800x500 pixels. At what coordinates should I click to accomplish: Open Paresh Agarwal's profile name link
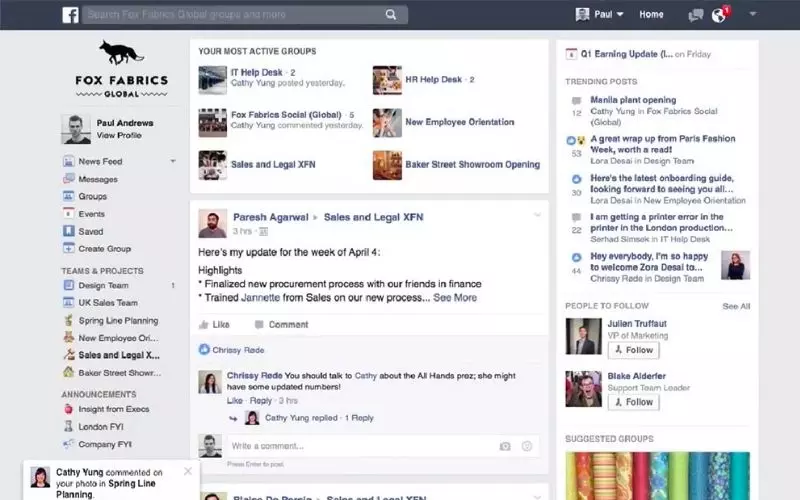pyautogui.click(x=270, y=217)
